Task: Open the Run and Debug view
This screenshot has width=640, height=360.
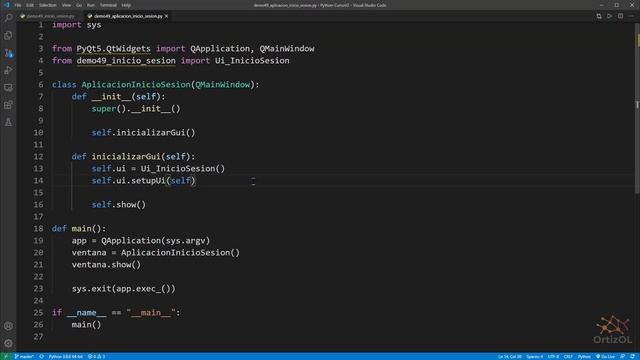Action: [x=8, y=70]
